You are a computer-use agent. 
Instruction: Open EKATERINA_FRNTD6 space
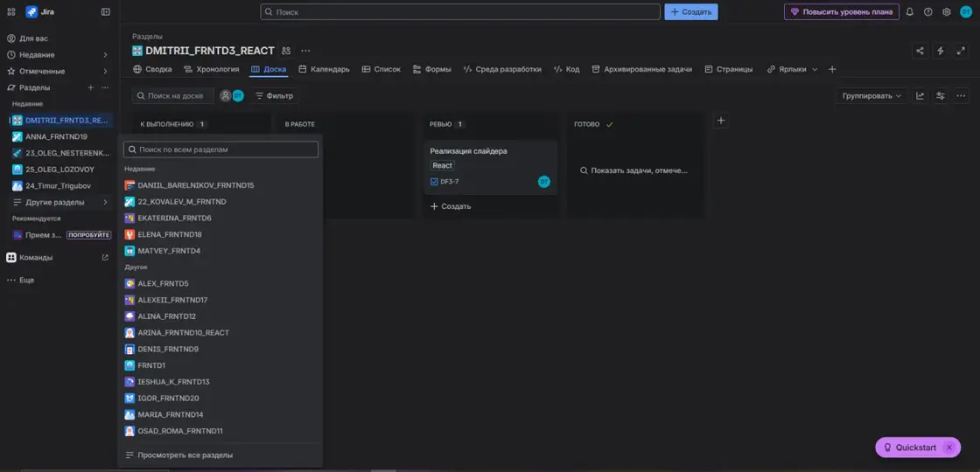pos(220,218)
